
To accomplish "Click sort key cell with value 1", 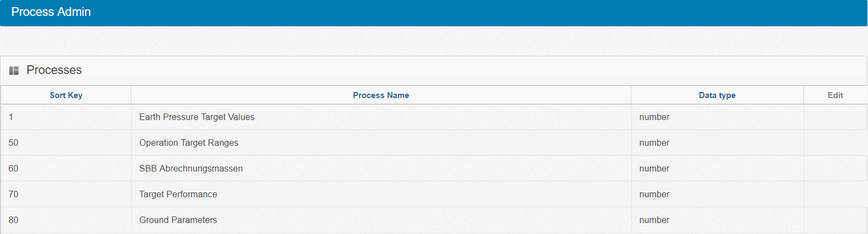I will 11,117.
